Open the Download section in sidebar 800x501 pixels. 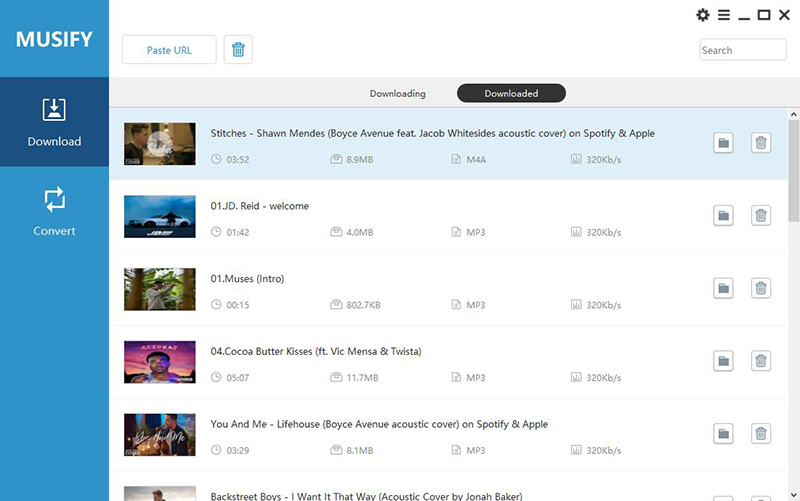pos(54,122)
